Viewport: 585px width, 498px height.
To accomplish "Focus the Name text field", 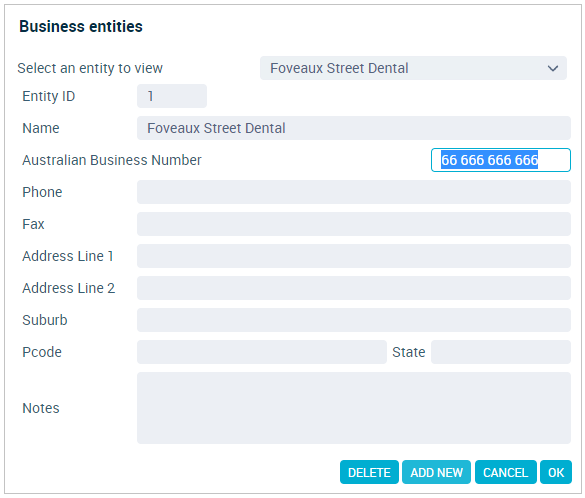I will 354,128.
